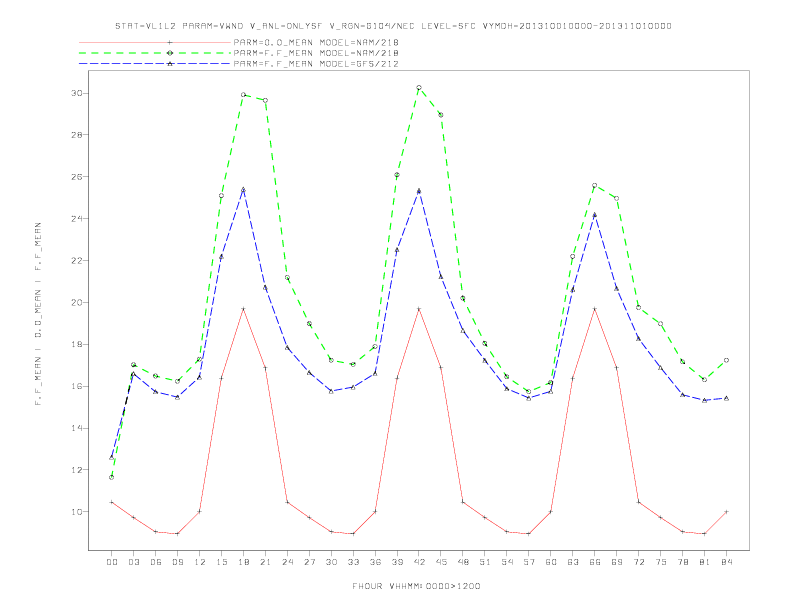Image resolution: width=792 pixels, height=612 pixels.
Task: Click x-axis forecast hour label 00
Action: 112,562
